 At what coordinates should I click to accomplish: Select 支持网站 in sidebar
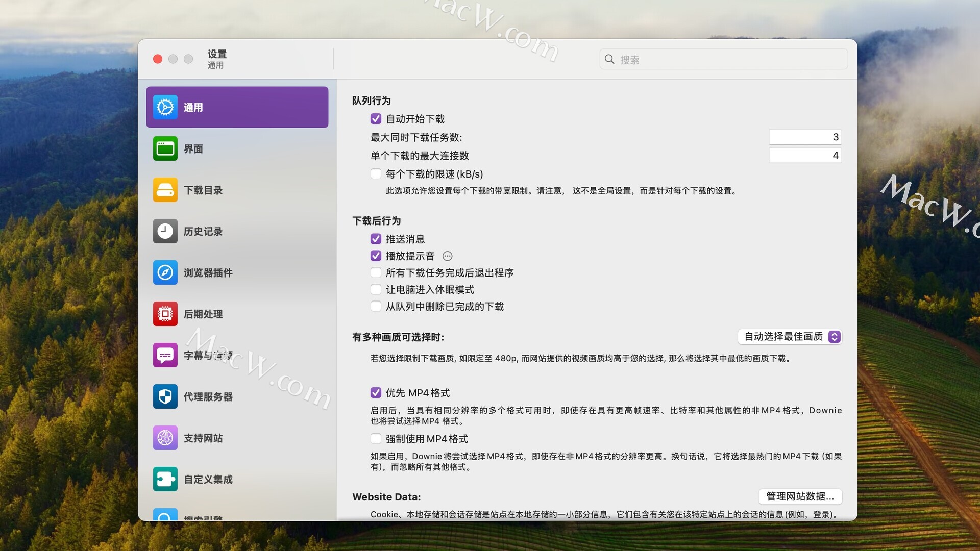(237, 438)
